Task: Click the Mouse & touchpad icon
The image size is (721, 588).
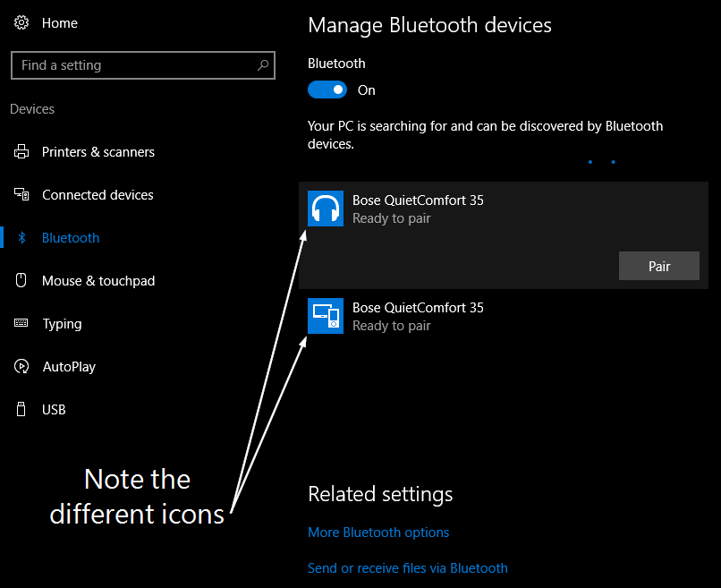Action: [x=21, y=280]
